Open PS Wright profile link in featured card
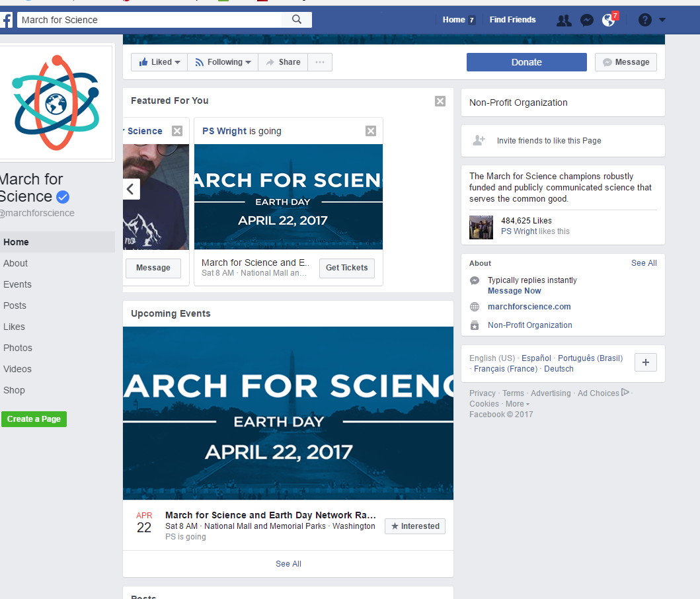 tap(224, 131)
